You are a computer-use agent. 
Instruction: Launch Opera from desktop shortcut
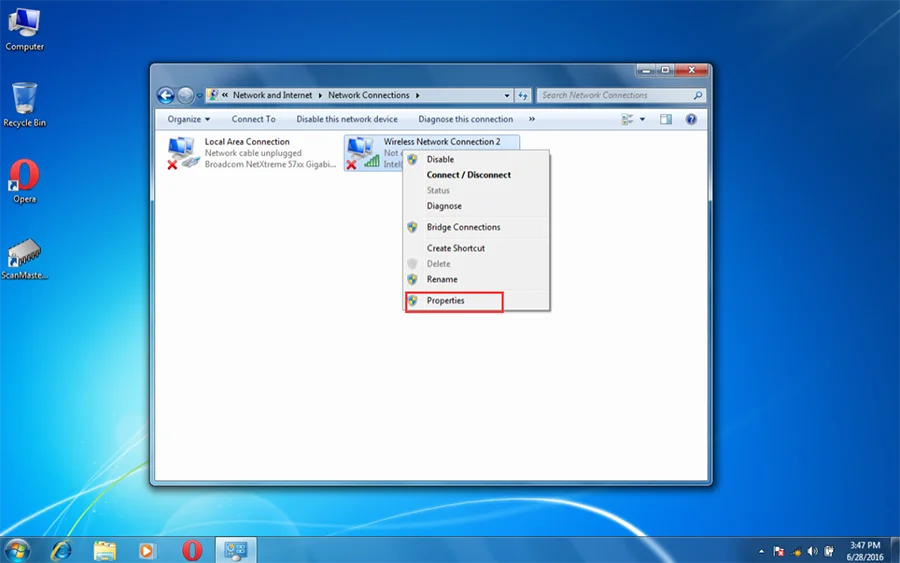(x=24, y=181)
